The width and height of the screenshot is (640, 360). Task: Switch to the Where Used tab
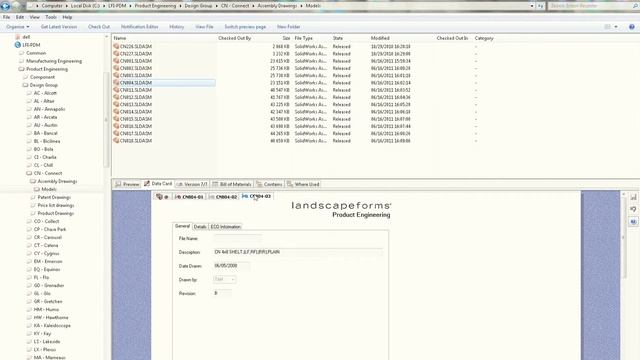pos(303,184)
